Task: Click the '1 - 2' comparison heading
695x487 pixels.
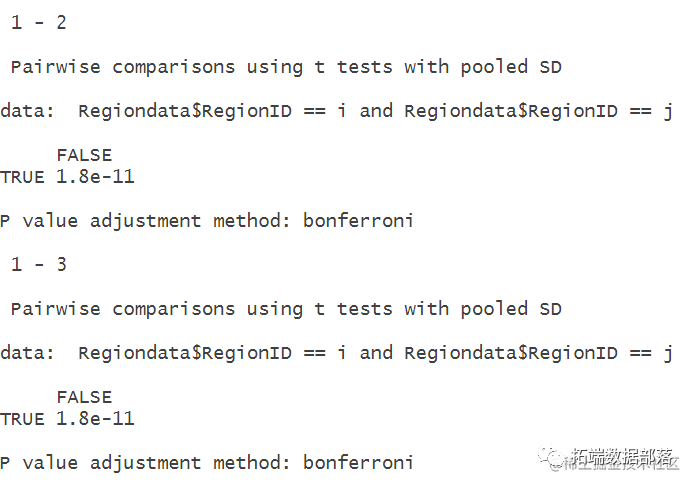Action: (x=39, y=23)
